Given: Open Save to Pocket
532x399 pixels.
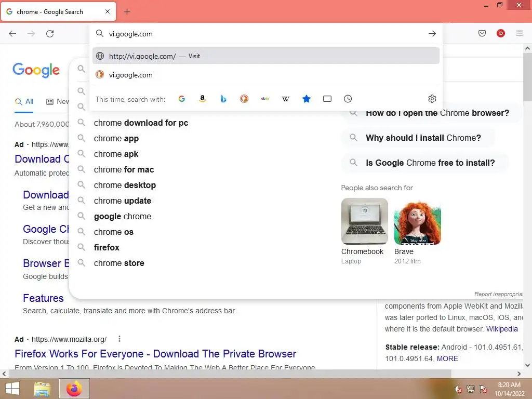Looking at the screenshot, I should tap(482, 33).
